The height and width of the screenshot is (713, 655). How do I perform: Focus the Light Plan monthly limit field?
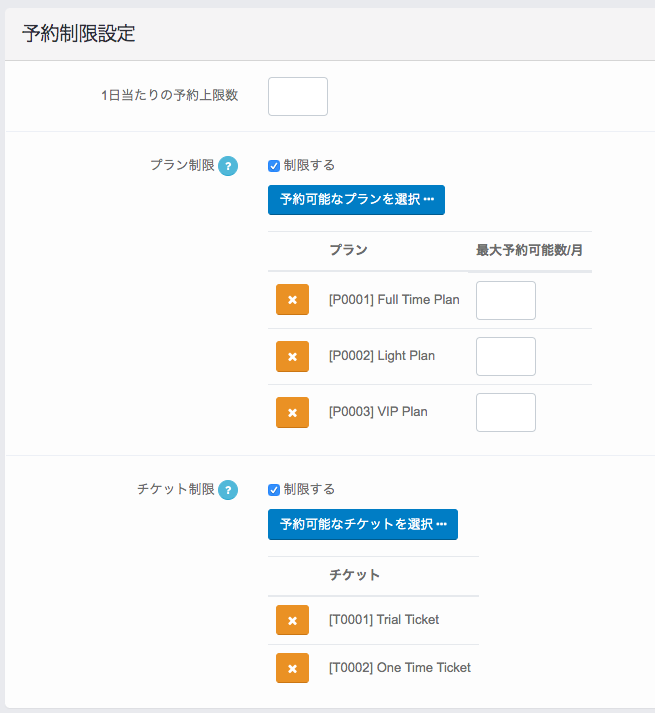point(505,356)
